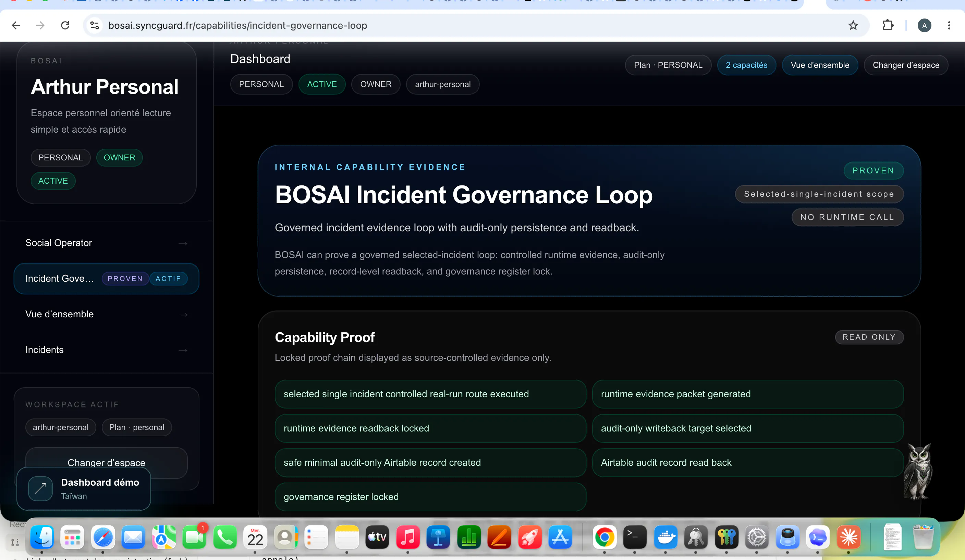This screenshot has height=560, width=965.
Task: Switch to Google Chrome in dock
Action: tap(604, 537)
